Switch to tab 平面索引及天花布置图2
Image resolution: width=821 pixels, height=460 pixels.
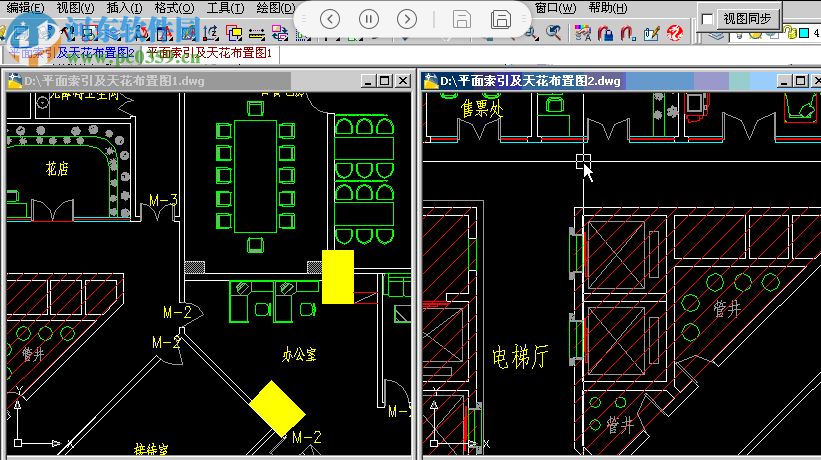(72, 53)
